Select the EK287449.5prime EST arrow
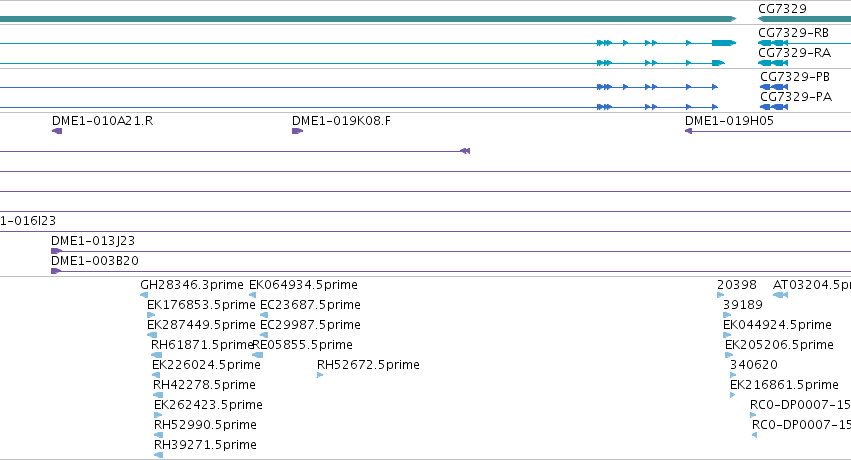The height and width of the screenshot is (460, 851). 152,335
